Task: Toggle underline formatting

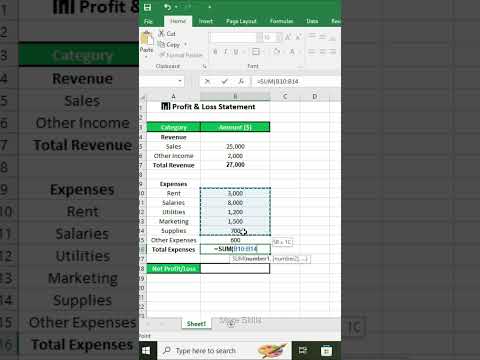Action: click(x=236, y=52)
